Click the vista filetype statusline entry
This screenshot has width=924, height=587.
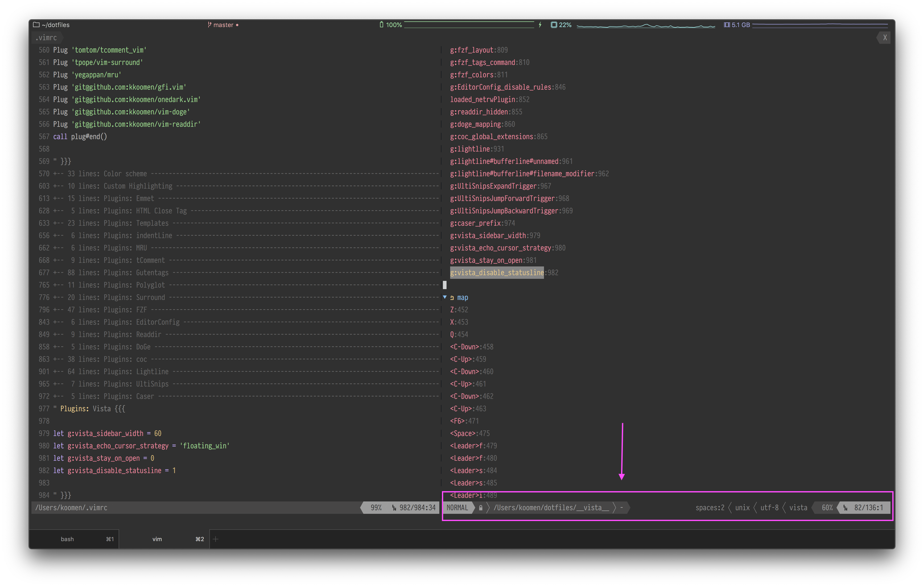point(798,508)
